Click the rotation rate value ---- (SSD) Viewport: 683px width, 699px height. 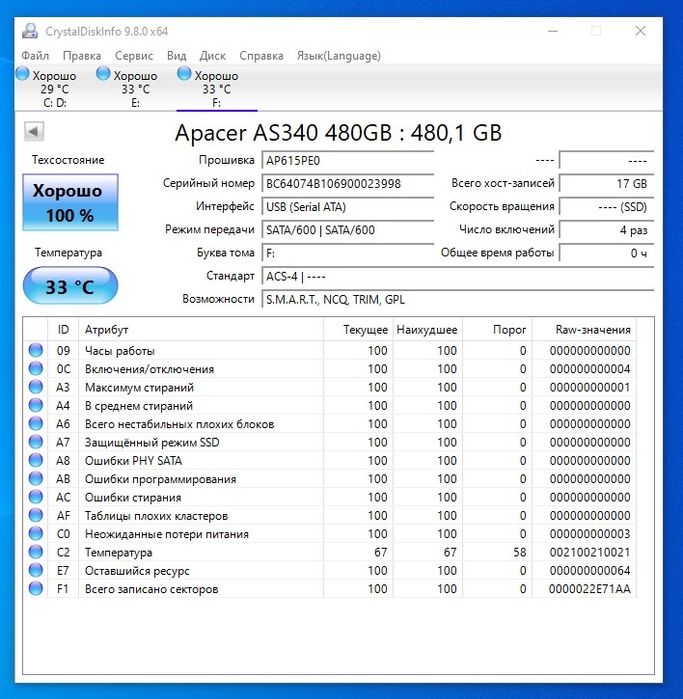(607, 207)
